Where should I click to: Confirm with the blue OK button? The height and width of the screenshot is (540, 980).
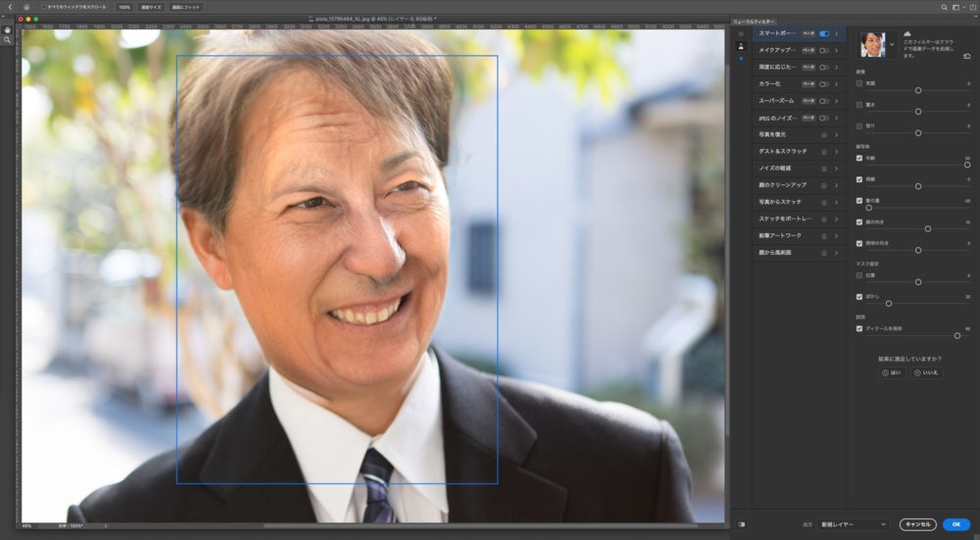956,524
